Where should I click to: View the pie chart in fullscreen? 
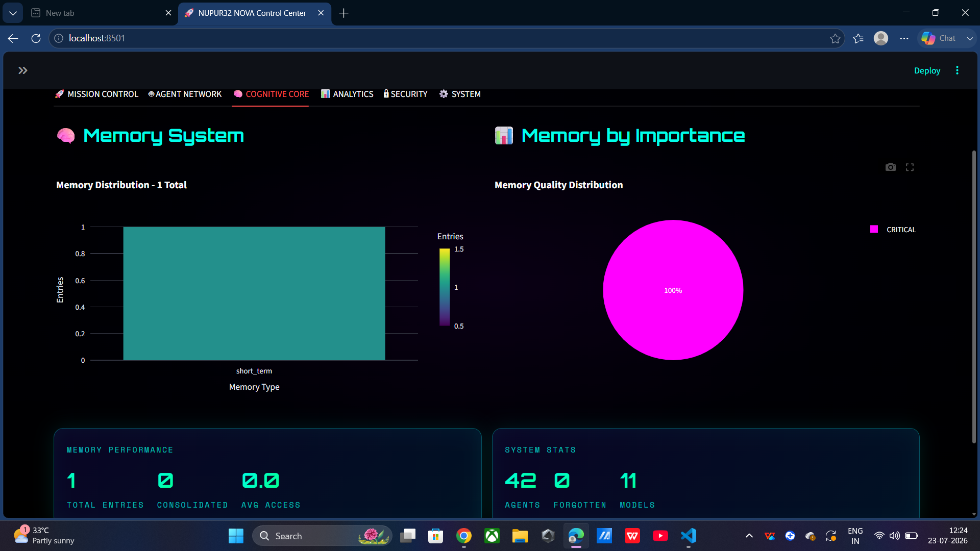910,167
